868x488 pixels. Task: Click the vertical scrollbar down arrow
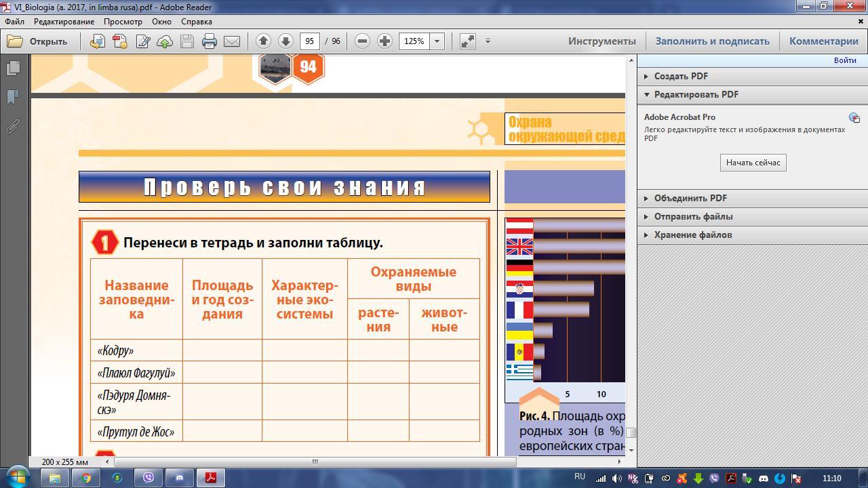click(631, 450)
